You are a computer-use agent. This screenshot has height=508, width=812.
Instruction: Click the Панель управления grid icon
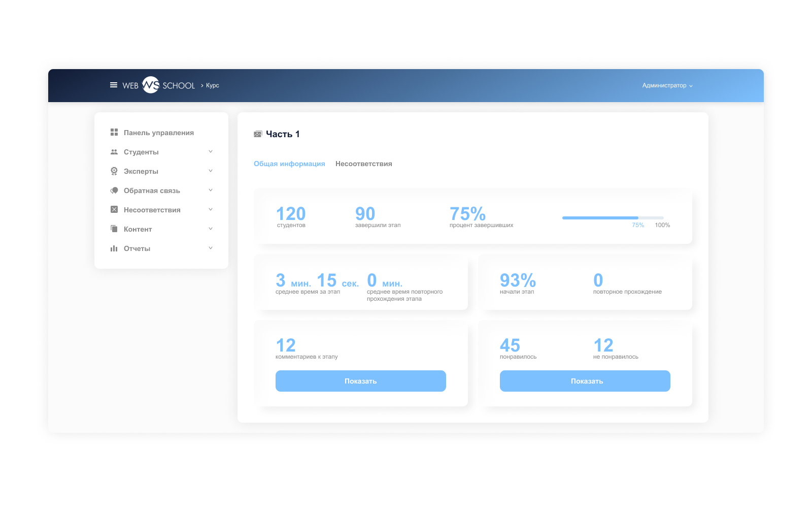(x=114, y=133)
